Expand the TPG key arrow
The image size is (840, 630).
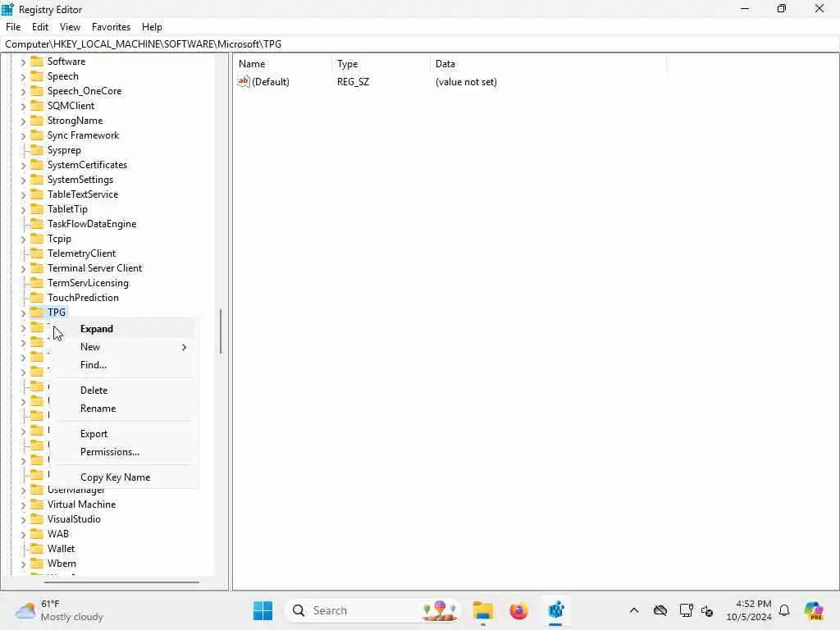(23, 313)
